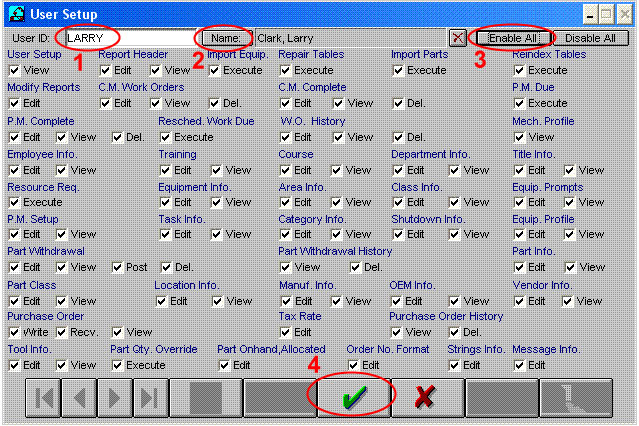Click the green checkmark save button
The height and width of the screenshot is (426, 639).
pyautogui.click(x=354, y=398)
